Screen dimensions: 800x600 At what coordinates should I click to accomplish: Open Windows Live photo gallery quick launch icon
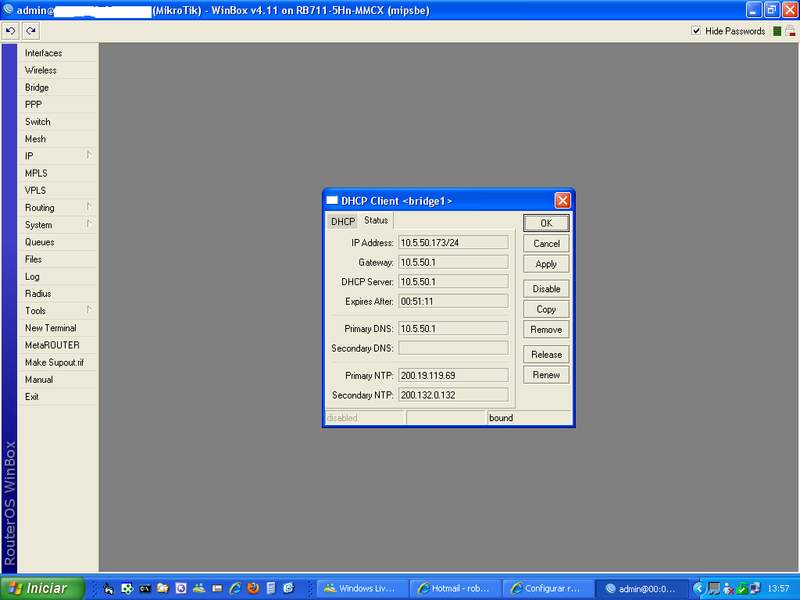pos(199,588)
